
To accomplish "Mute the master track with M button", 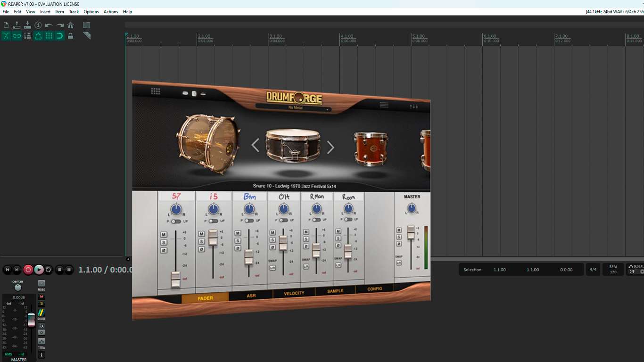I will (x=41, y=296).
